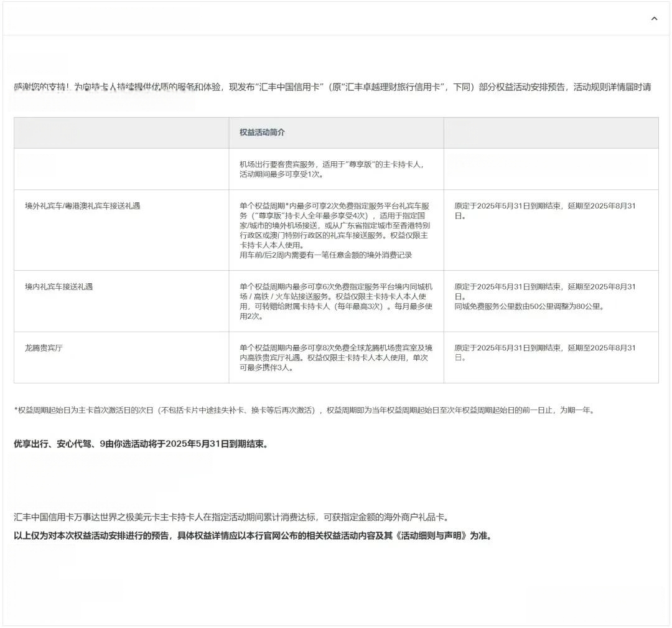Click the extension date in the 境外礼宾车 row
Viewport: 672px width, 628px height.
(545, 211)
